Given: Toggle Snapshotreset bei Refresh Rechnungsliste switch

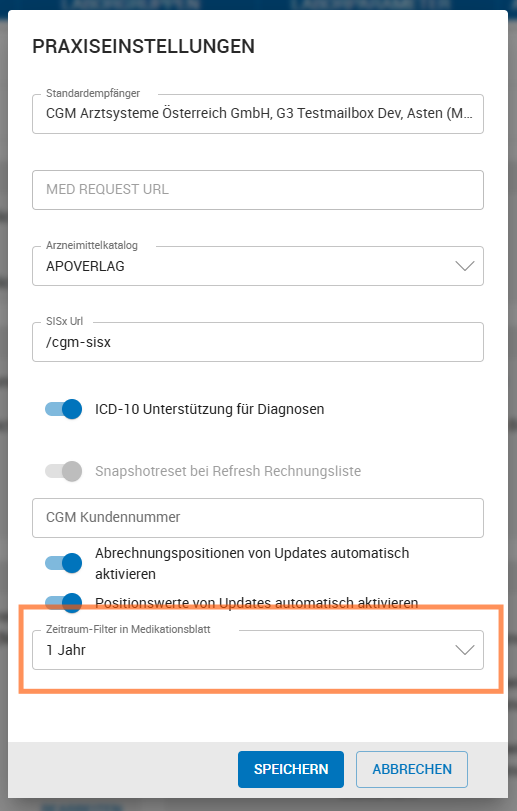Looking at the screenshot, I should click(x=64, y=471).
